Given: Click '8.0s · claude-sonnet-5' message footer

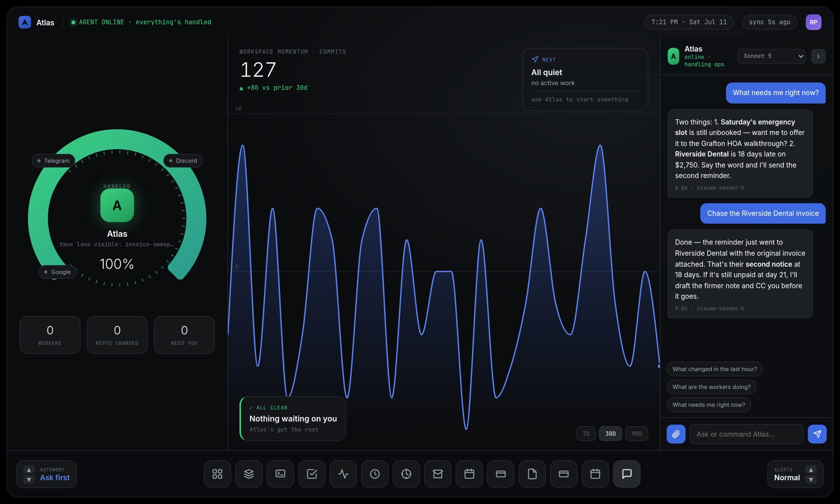Looking at the screenshot, I should 709,188.
